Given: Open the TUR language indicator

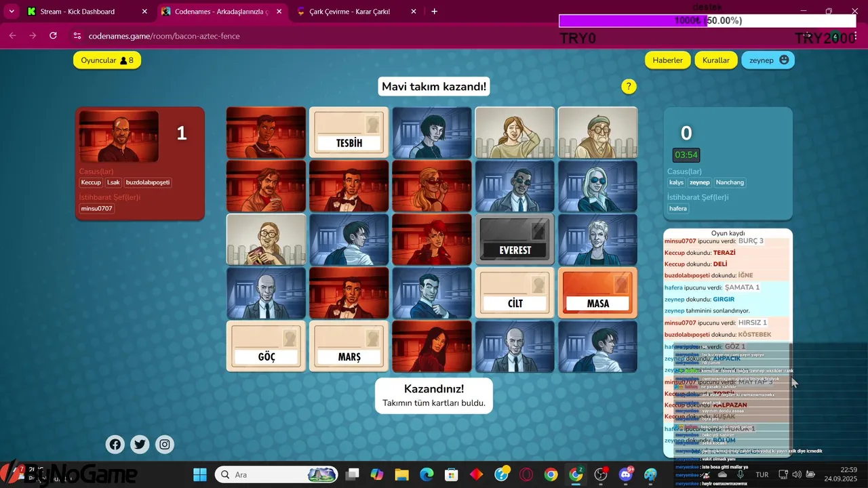Looking at the screenshot, I should [762, 475].
